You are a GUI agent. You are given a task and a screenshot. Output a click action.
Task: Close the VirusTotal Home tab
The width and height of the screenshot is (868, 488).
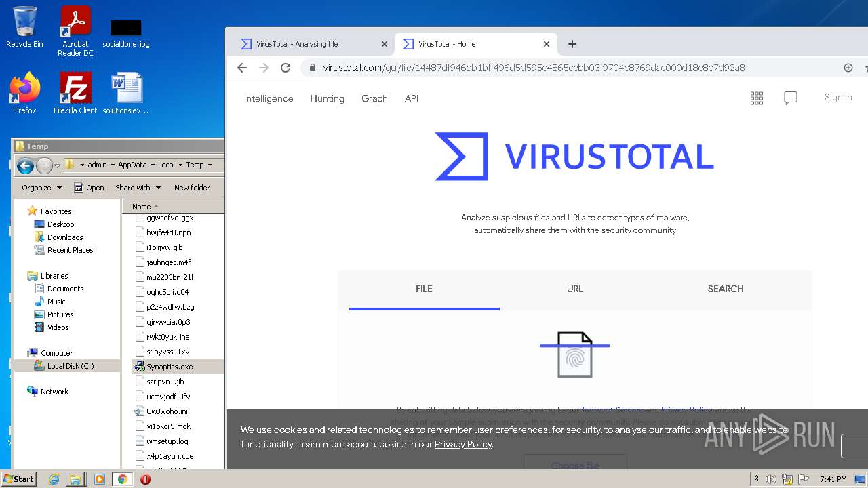(547, 44)
